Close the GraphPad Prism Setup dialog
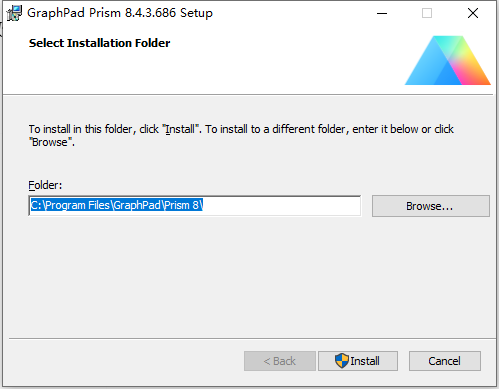 473,13
